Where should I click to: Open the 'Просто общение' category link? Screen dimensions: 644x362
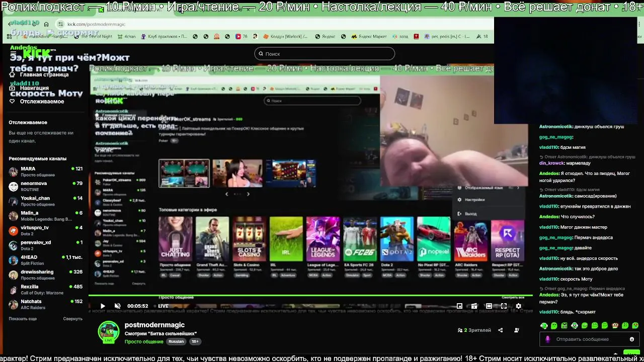pos(144,341)
